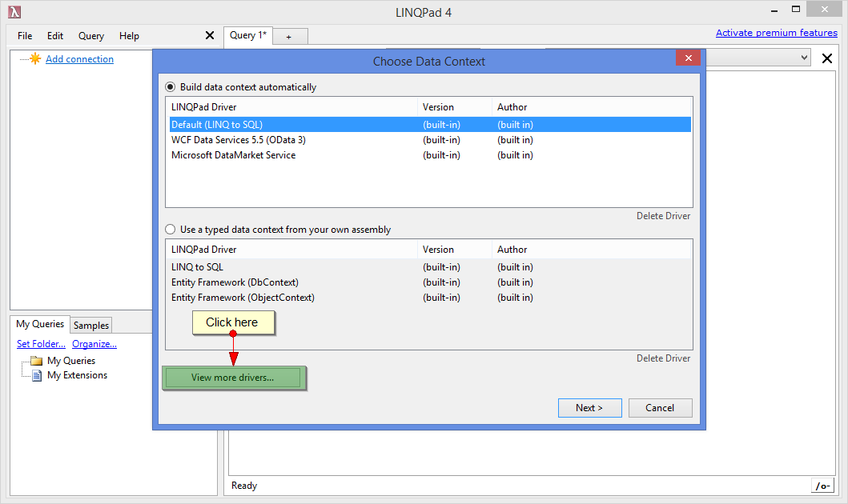
Task: Click the Next > button
Action: pyautogui.click(x=589, y=408)
